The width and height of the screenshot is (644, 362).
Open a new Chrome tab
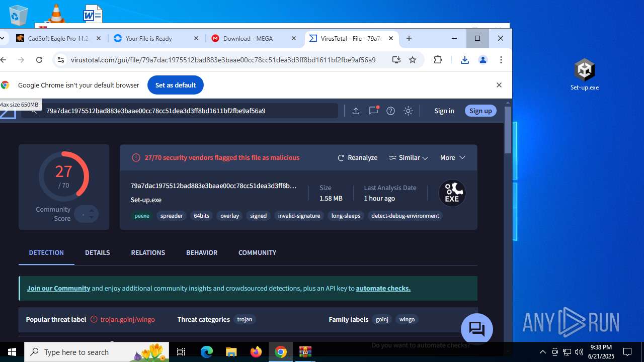409,38
